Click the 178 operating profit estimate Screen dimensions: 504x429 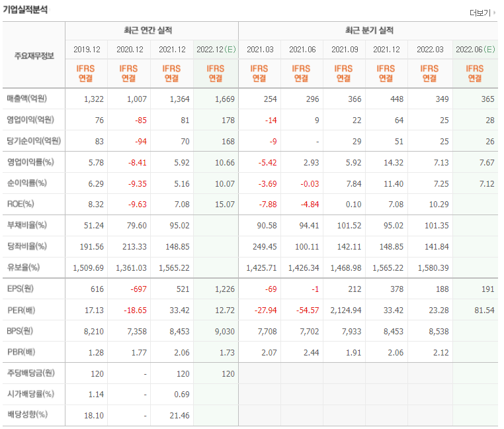click(228, 120)
